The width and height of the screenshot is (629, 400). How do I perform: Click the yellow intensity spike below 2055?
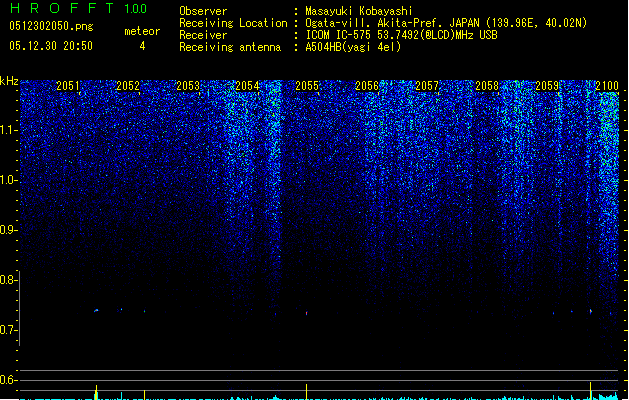306,392
